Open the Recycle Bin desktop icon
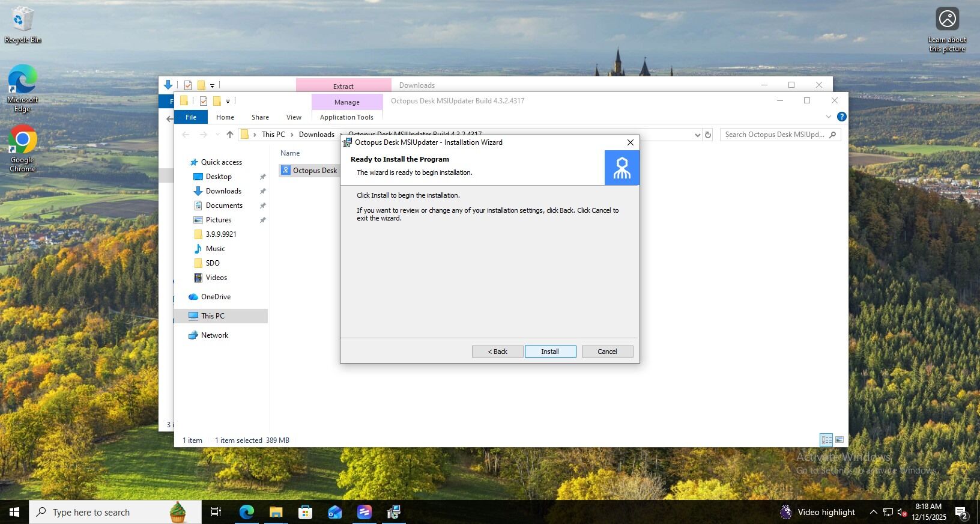The height and width of the screenshot is (524, 980). pyautogui.click(x=22, y=25)
